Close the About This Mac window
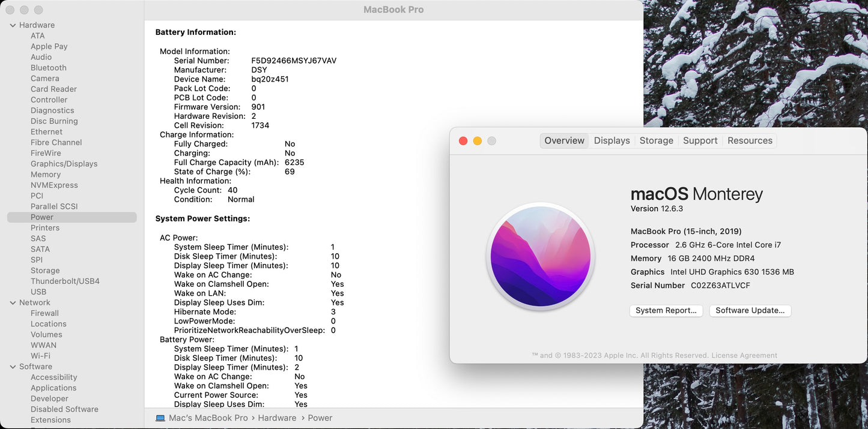 463,141
